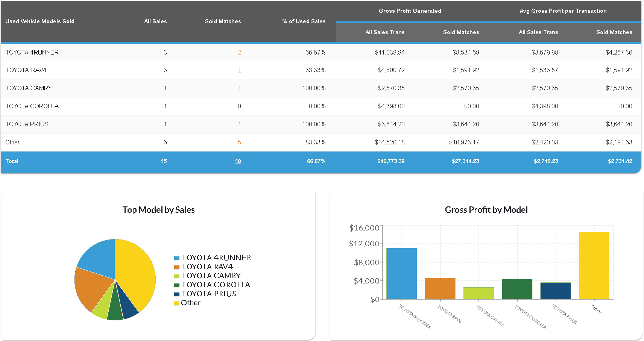Viewport: 644px width, 341px height.
Task: Open the TOYOTA CAMRY sold matches link
Action: (239, 88)
